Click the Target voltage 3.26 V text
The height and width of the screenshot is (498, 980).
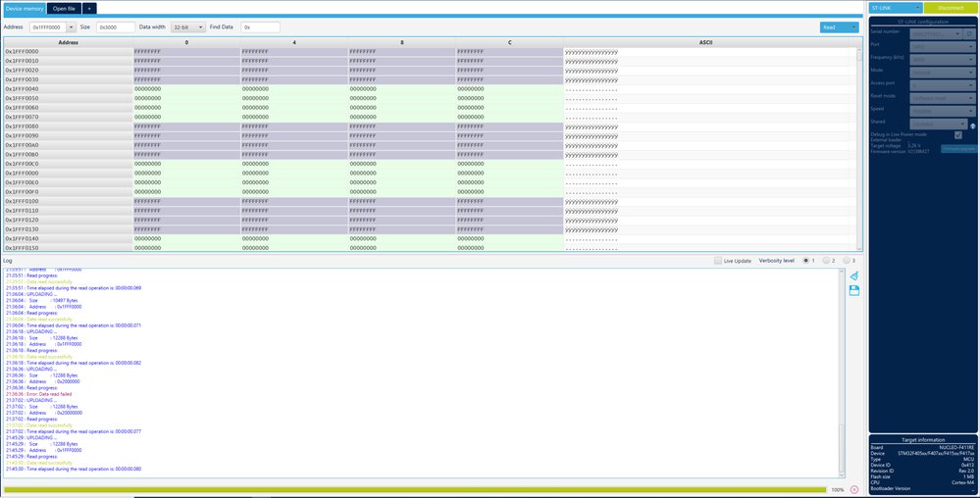coord(896,146)
